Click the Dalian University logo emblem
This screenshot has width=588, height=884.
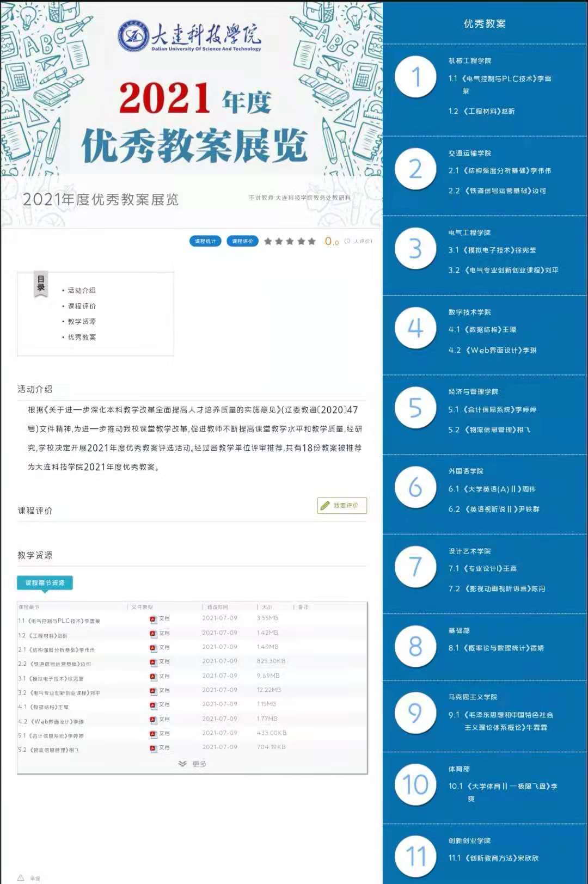[132, 36]
